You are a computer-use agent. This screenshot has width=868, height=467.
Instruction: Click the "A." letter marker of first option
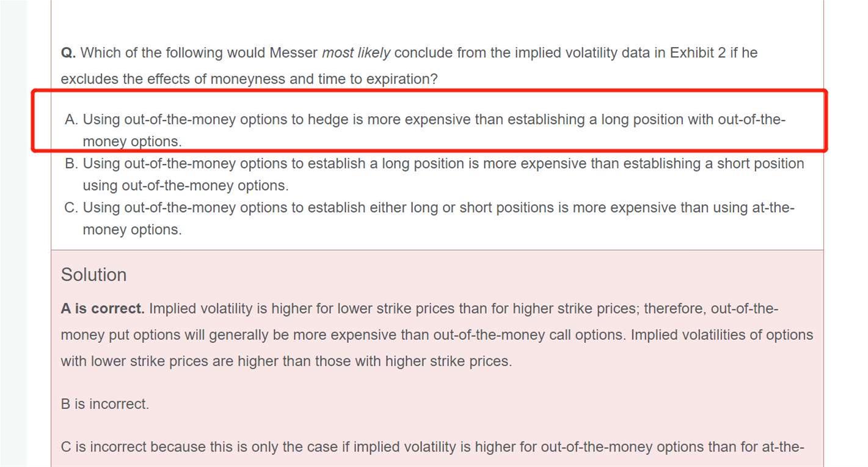pyautogui.click(x=71, y=120)
